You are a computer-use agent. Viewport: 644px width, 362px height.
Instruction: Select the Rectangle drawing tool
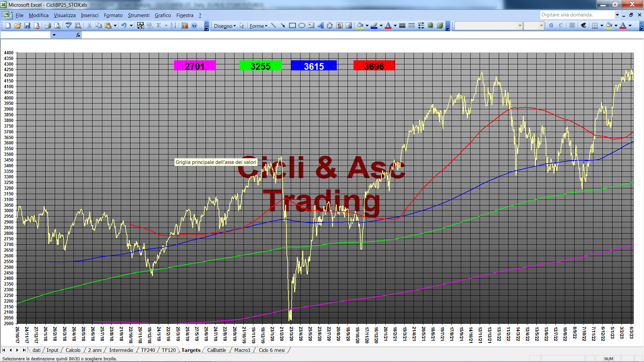(292, 25)
